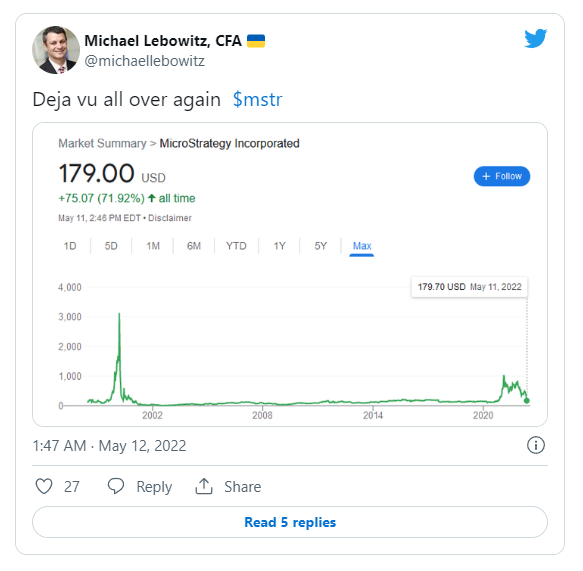This screenshot has height=571, width=583.
Task: Select the YTD range tab
Action: [236, 246]
